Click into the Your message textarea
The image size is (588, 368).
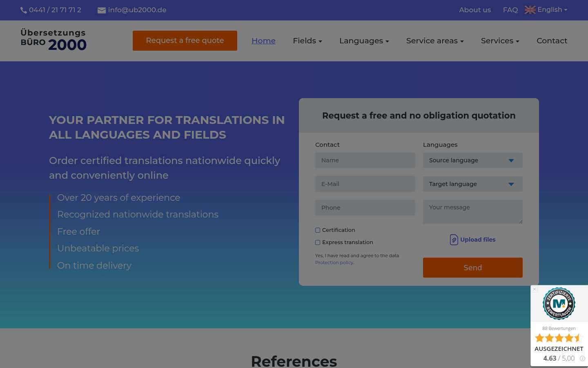[x=473, y=212]
